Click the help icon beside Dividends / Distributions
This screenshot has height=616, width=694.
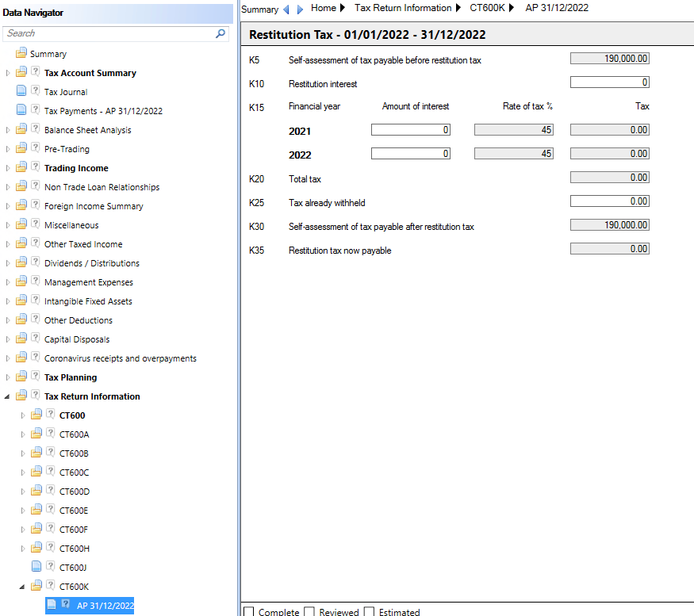coord(36,262)
